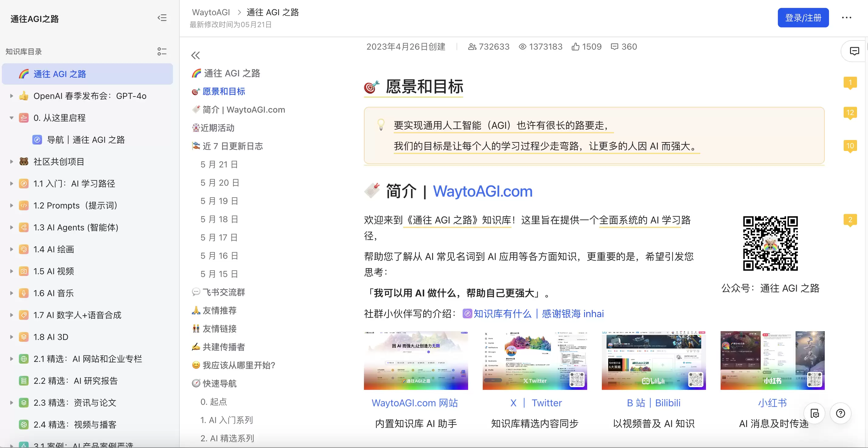
Task: Click the target icon beside 愿景和目标 heading
Action: tap(371, 87)
